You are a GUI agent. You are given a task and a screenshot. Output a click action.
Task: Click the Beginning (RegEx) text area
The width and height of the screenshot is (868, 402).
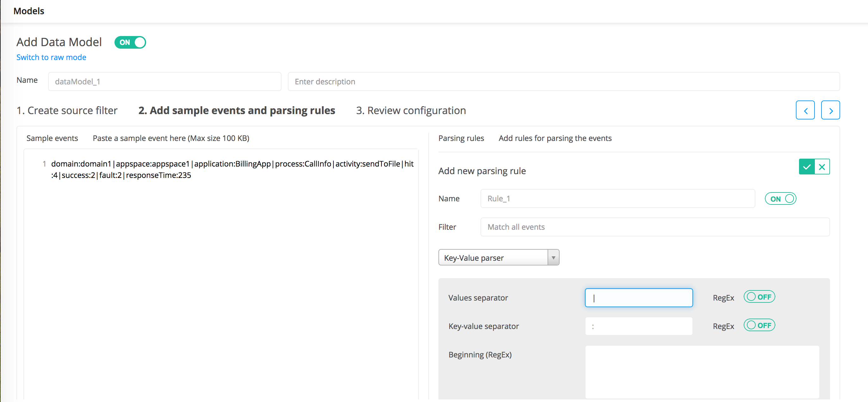click(702, 372)
